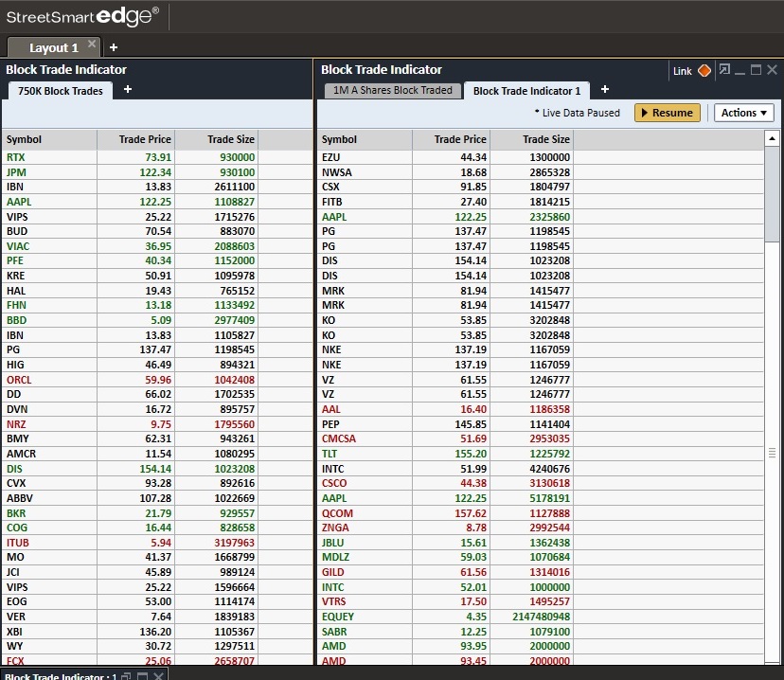The width and height of the screenshot is (784, 680).
Task: Sort left panel by Symbol column
Action: pos(49,139)
